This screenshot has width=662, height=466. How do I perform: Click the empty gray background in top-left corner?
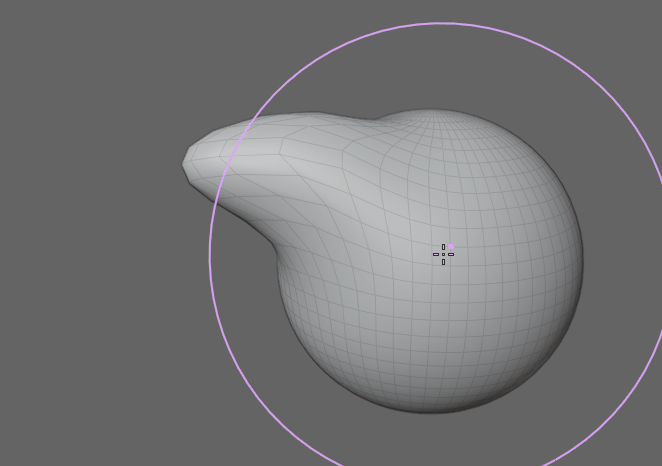60,50
